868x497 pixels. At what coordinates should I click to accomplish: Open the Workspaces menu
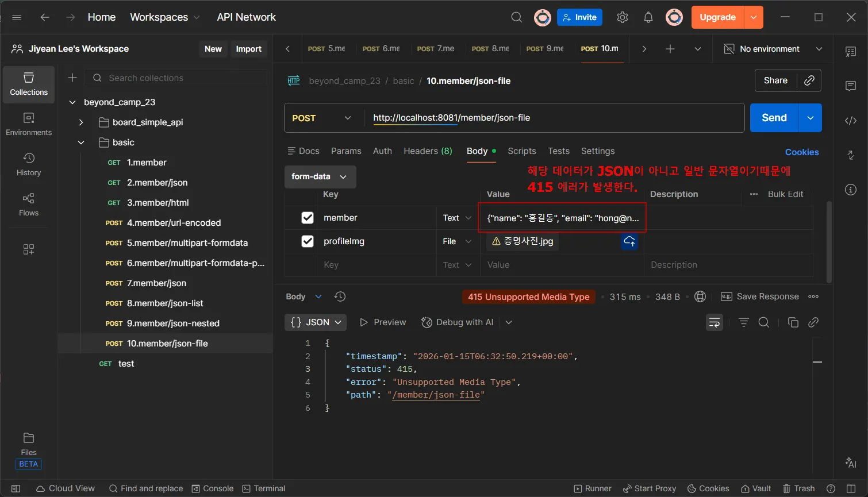point(165,17)
